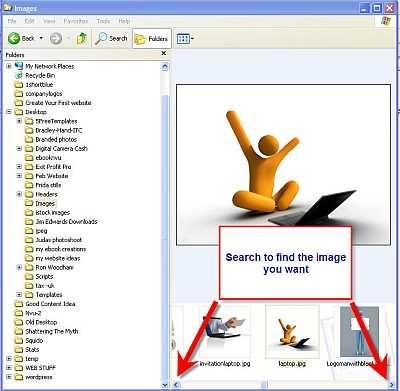
Task: Select the invitationlaptop.jpg thumbnail
Action: click(225, 332)
